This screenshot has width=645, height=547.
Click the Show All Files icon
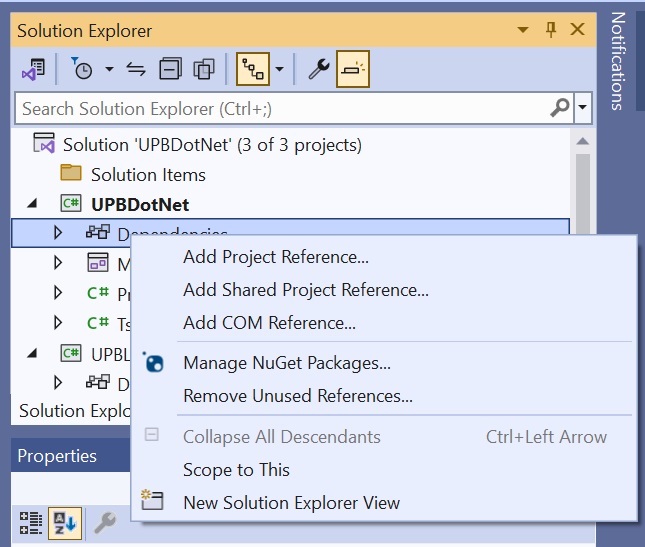coord(204,69)
